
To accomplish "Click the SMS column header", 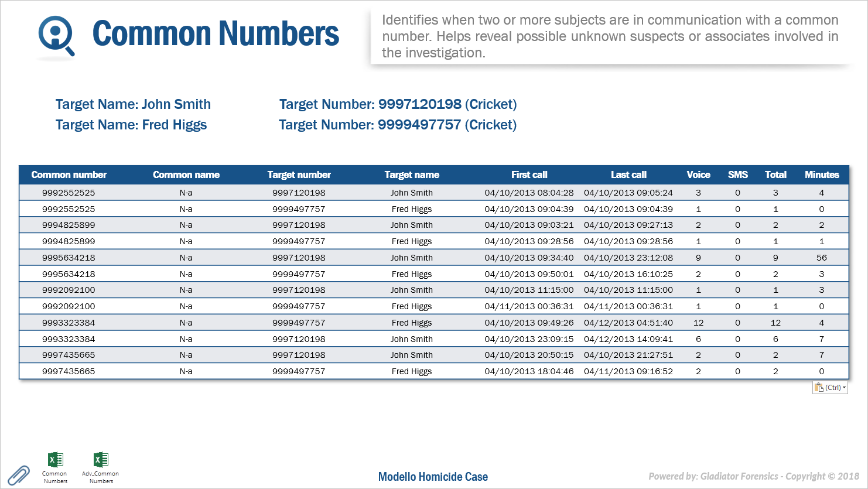I will (x=737, y=175).
